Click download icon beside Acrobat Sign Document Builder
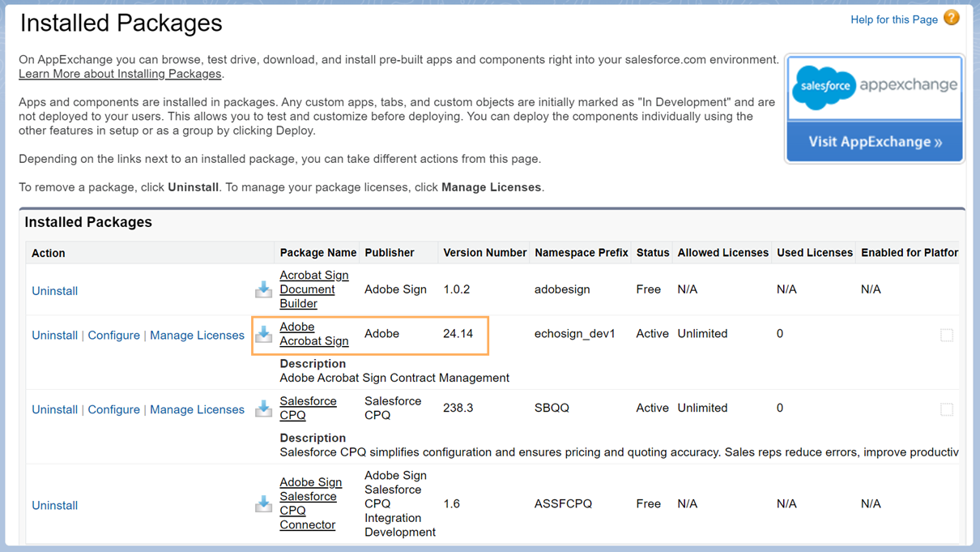 tap(263, 289)
